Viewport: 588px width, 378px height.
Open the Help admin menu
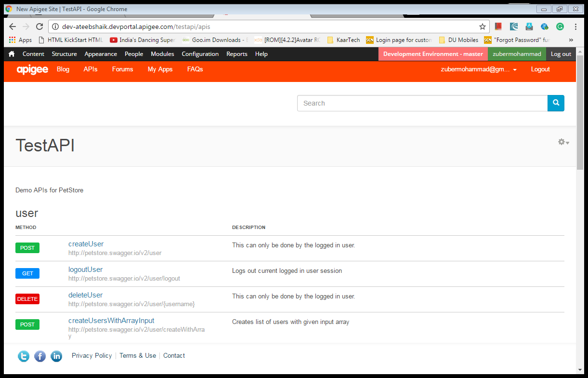pos(261,54)
